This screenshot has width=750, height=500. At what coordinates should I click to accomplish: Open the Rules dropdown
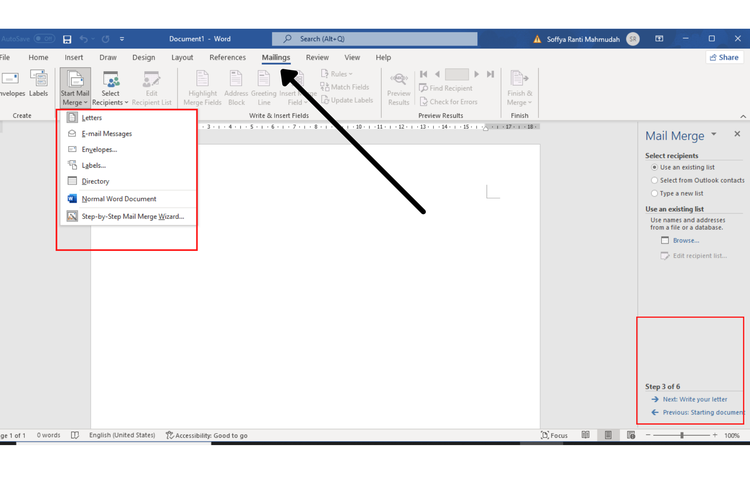click(337, 74)
